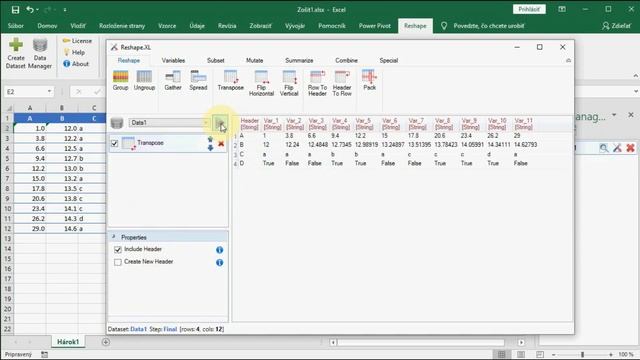This screenshot has height=360, width=640.
Task: Enable Create New Header option
Action: coord(118,262)
